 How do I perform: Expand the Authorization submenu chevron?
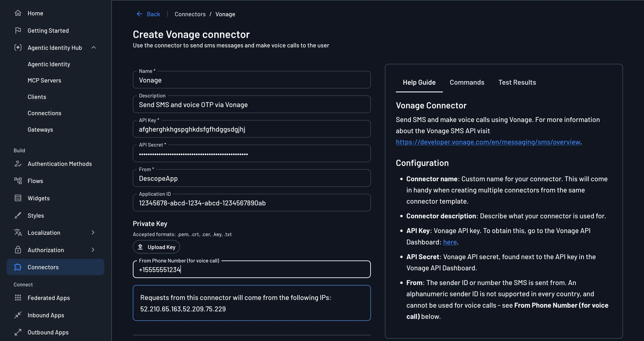[x=93, y=250]
